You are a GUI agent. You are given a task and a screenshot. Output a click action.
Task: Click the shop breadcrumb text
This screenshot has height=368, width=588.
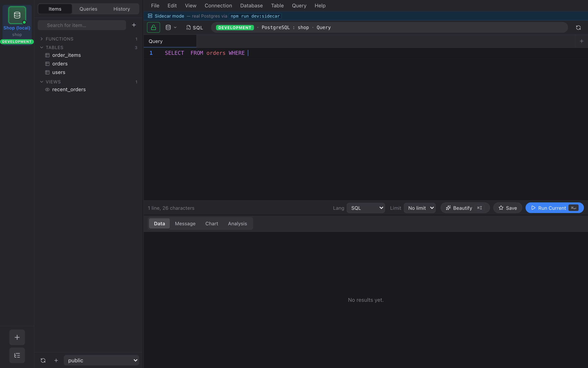click(303, 28)
